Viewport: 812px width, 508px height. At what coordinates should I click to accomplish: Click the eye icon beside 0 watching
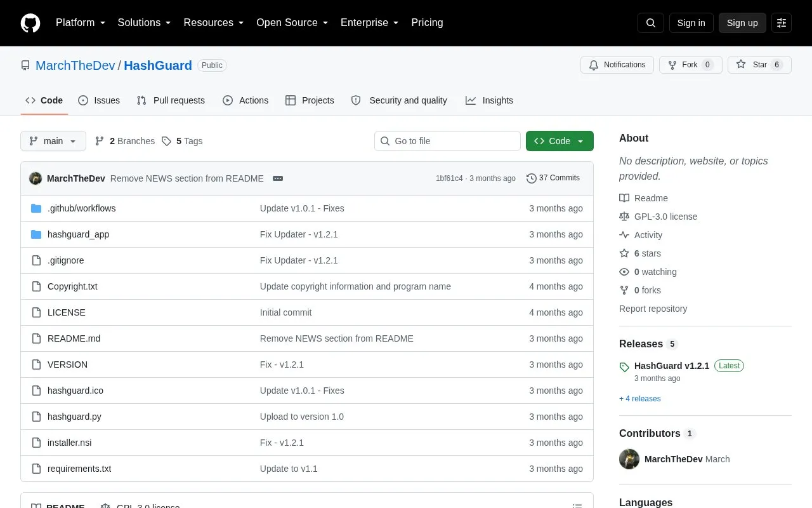point(624,272)
